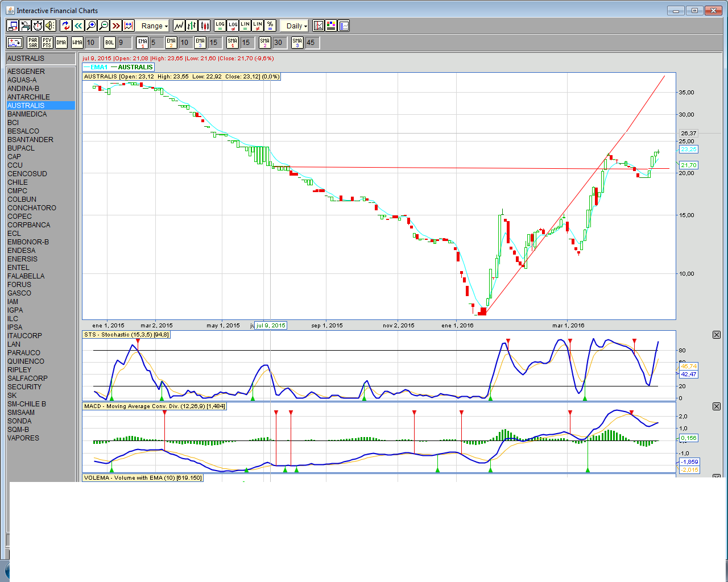Click the zoom out magnifier icon
Viewport: 728px width, 582px height.
104,26
